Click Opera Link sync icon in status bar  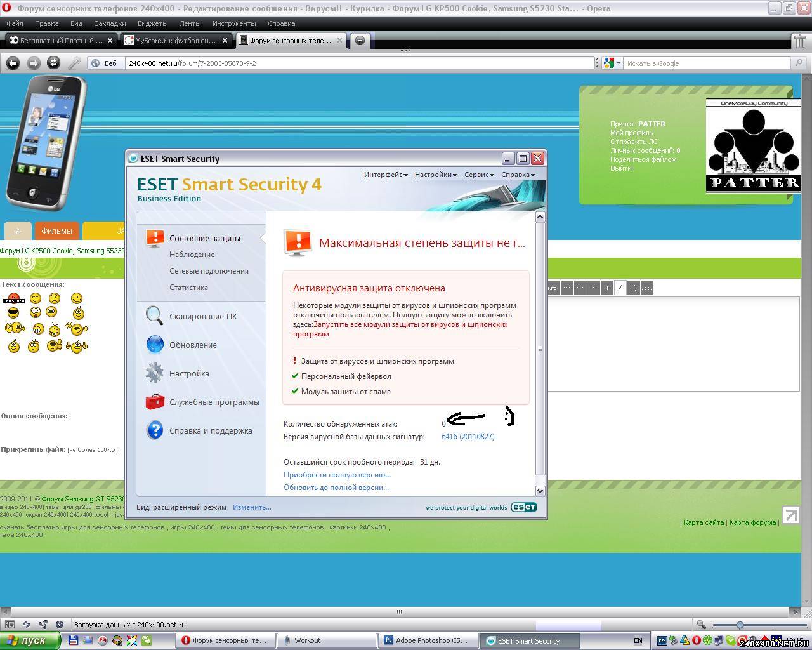click(x=27, y=625)
